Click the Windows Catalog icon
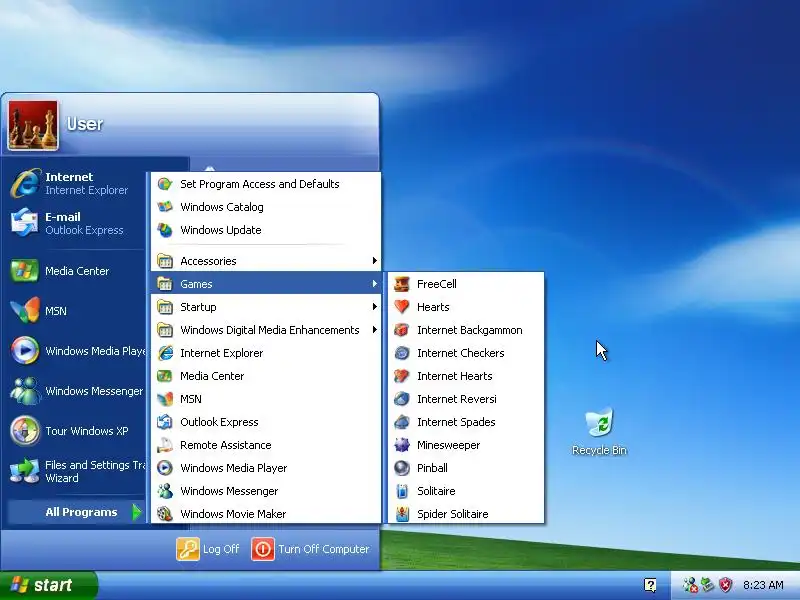This screenshot has height=600, width=800. coord(165,207)
